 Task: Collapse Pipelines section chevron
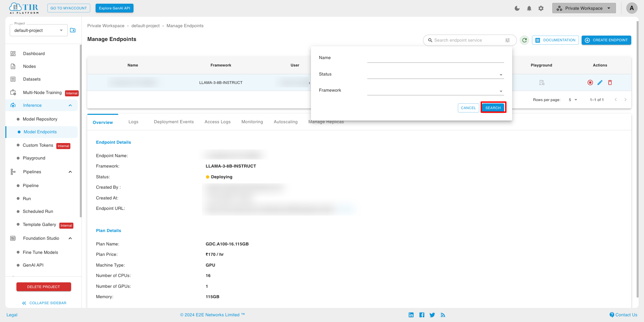pyautogui.click(x=70, y=172)
